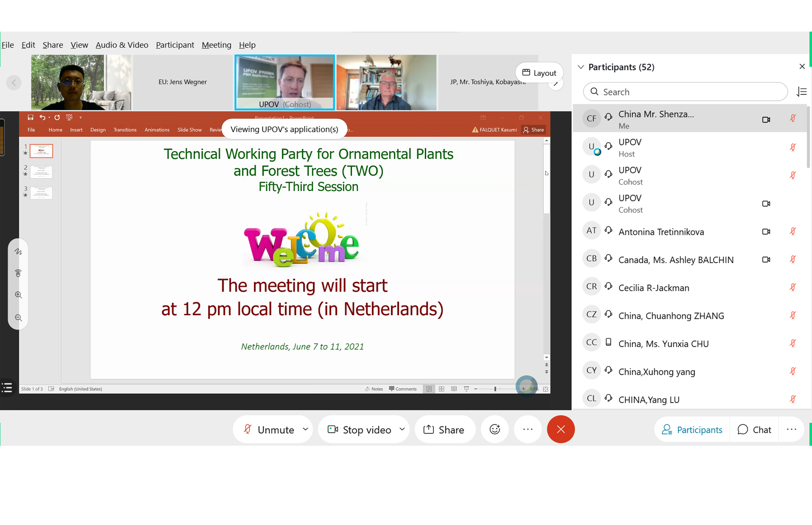Unmute the microphone

click(269, 429)
